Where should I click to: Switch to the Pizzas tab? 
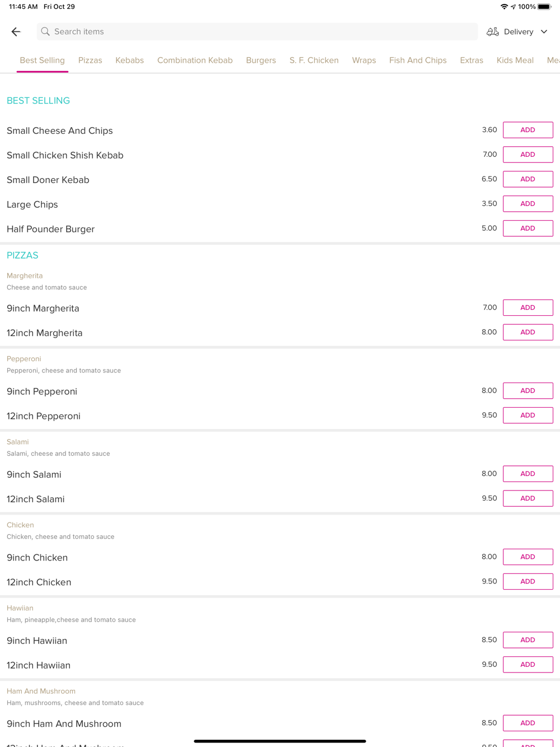pyautogui.click(x=90, y=60)
